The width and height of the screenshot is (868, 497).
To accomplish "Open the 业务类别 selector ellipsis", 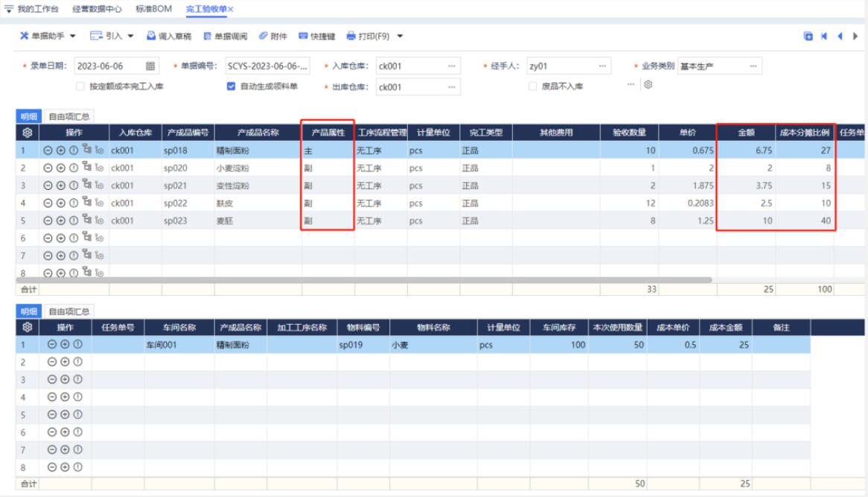I will tap(753, 66).
